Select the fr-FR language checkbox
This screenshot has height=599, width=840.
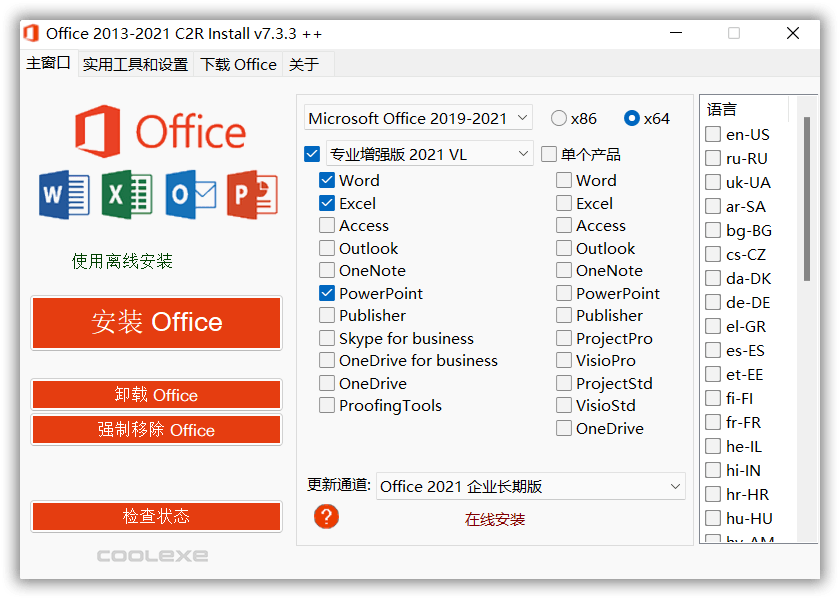point(712,422)
